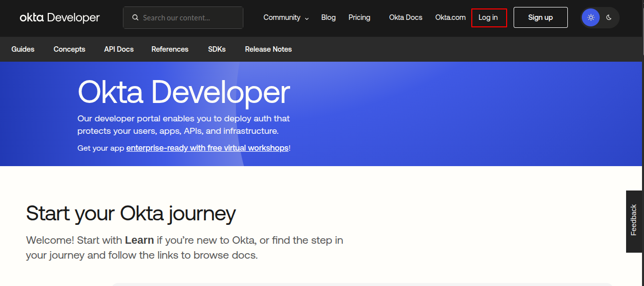Click the Log in link
Viewport: 644px width, 286px height.
coord(489,17)
